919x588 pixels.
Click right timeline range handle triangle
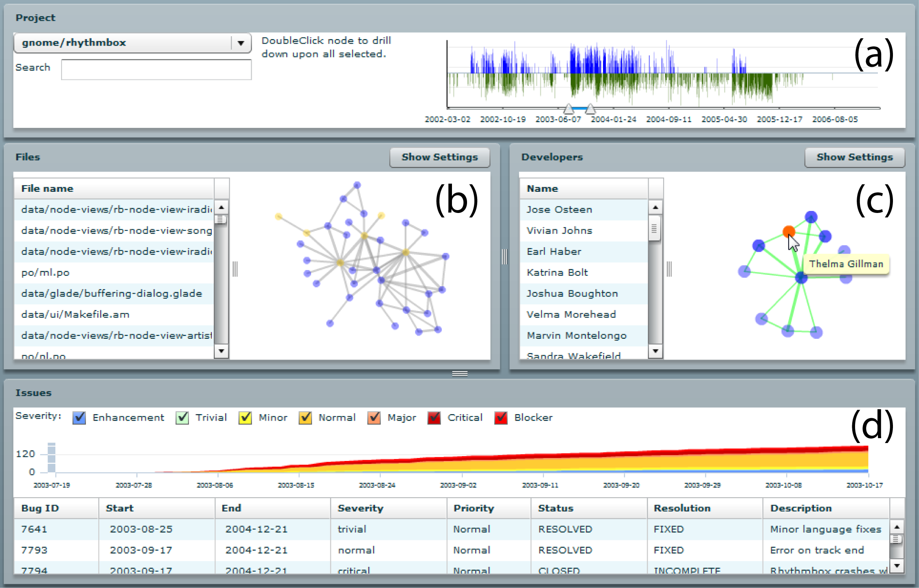(590, 109)
